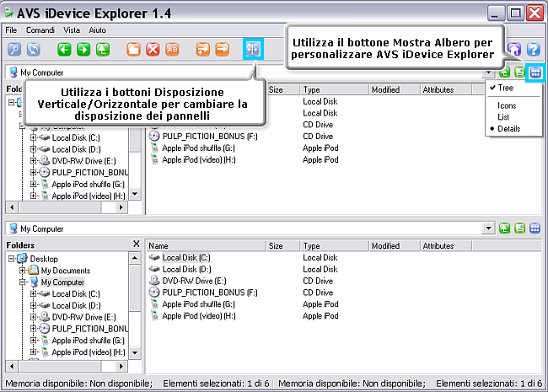Collapse My Computer in bottom tree
This screenshot has height=392, width=548.
[23, 282]
